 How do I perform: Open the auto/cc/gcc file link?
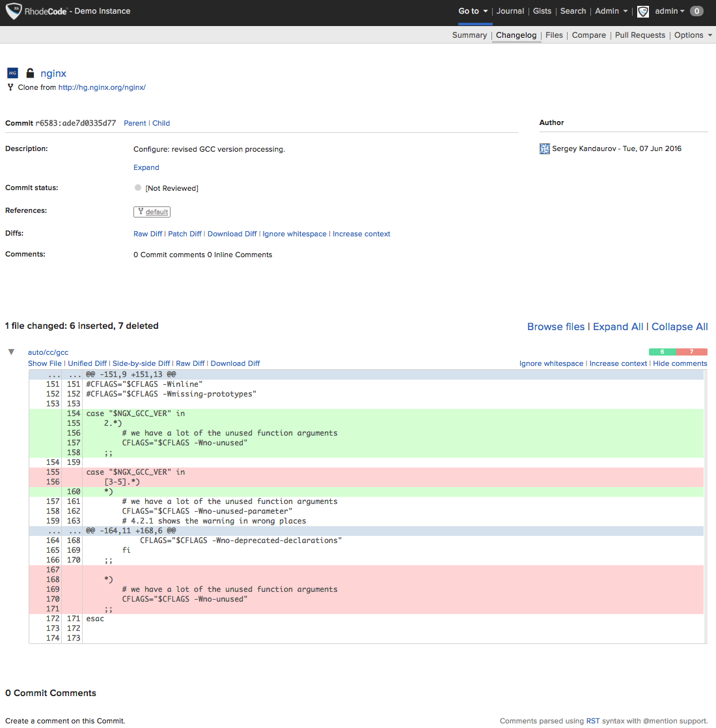coord(48,352)
